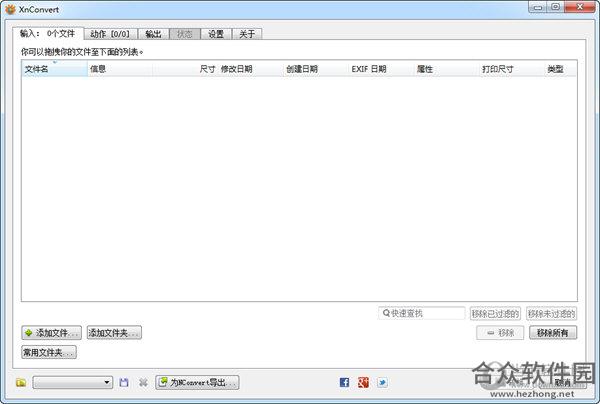Open the Facebook link icon
This screenshot has width=600, height=404.
coord(344,382)
